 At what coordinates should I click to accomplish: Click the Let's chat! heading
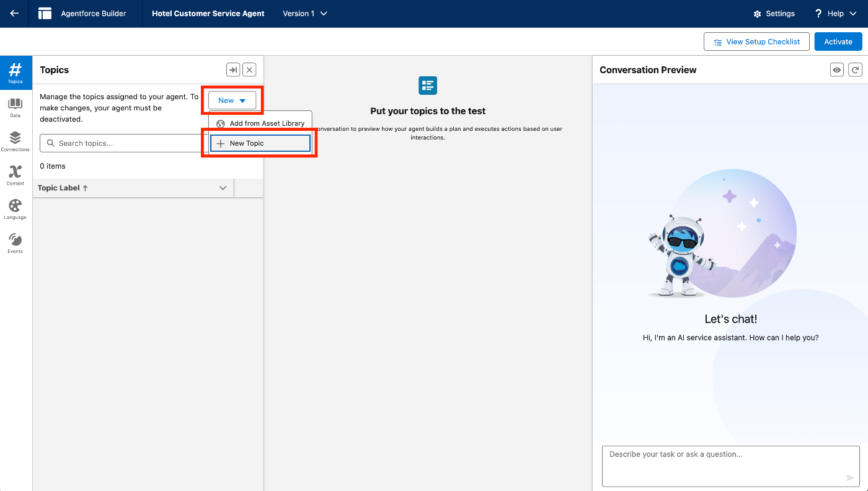(x=731, y=319)
